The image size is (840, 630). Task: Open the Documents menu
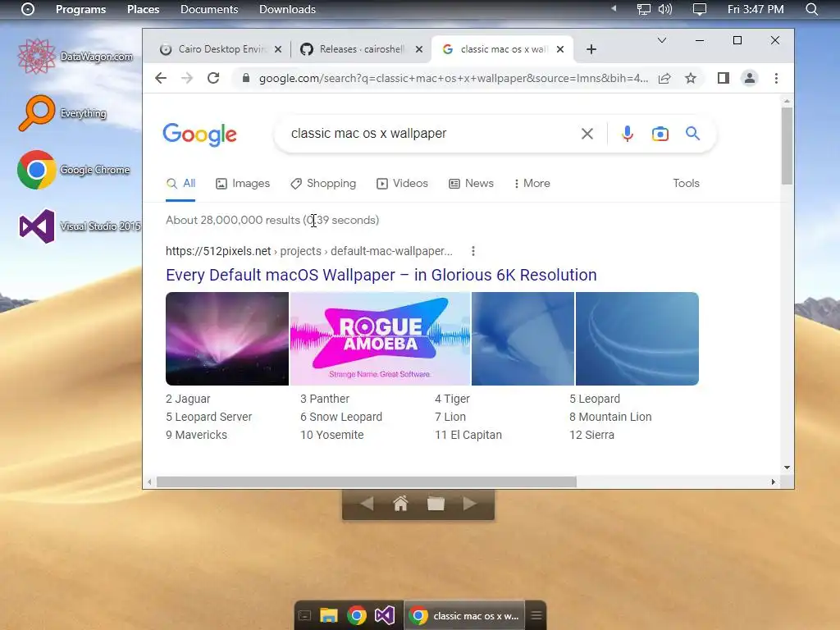209,9
